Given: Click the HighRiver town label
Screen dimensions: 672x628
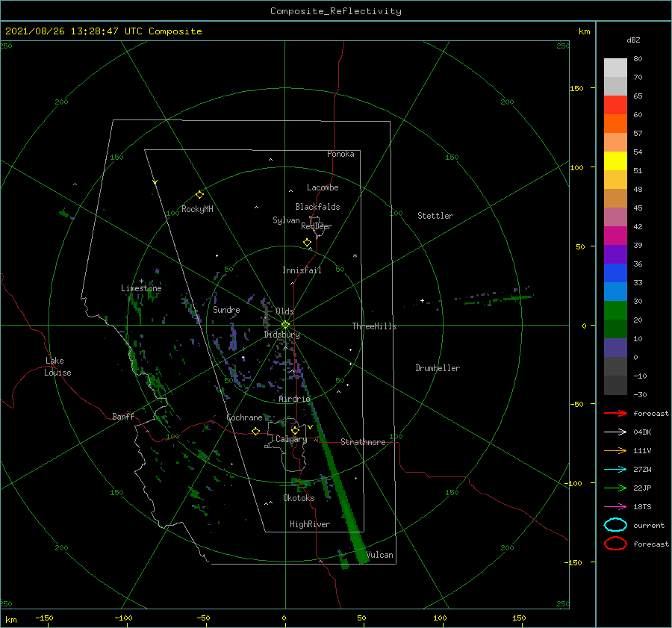Looking at the screenshot, I should [x=310, y=524].
